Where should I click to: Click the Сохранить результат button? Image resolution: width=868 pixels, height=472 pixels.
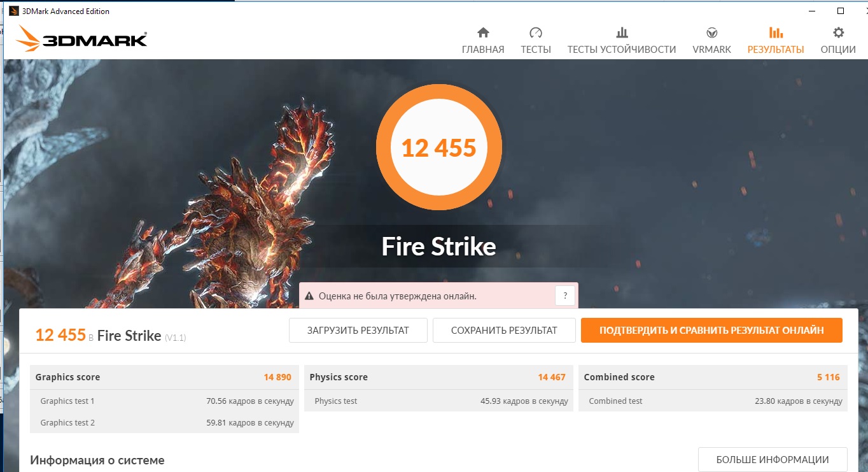504,331
